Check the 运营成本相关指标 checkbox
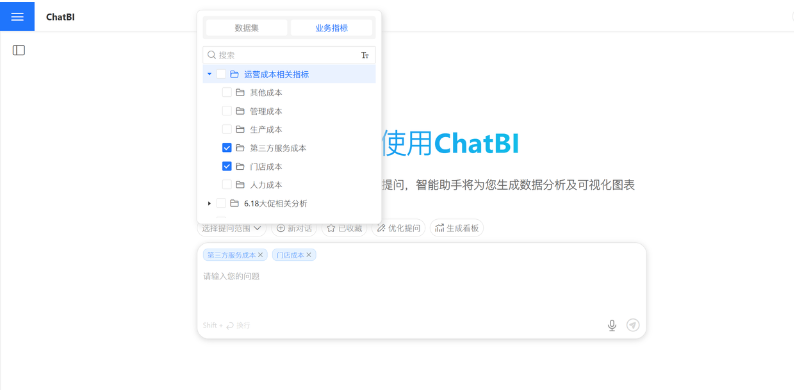This screenshot has width=794, height=390. [x=221, y=74]
